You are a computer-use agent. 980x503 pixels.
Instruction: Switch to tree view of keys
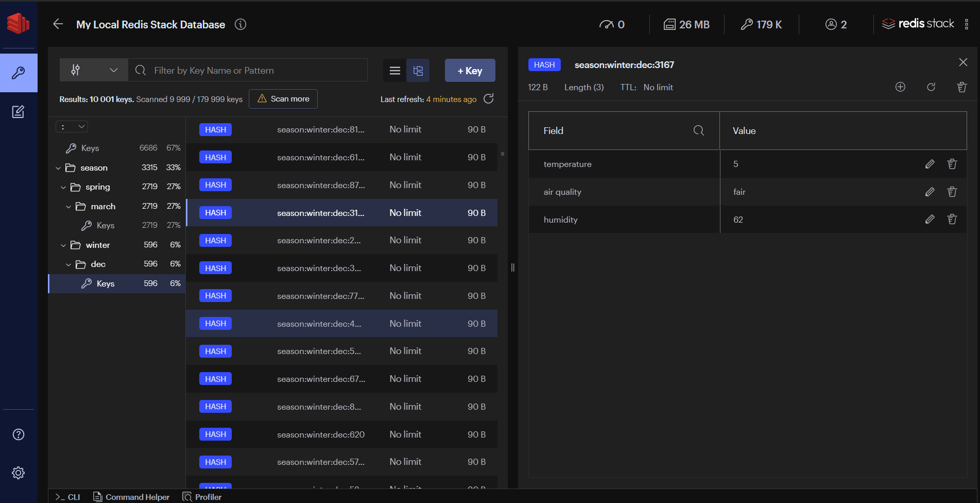click(x=418, y=71)
